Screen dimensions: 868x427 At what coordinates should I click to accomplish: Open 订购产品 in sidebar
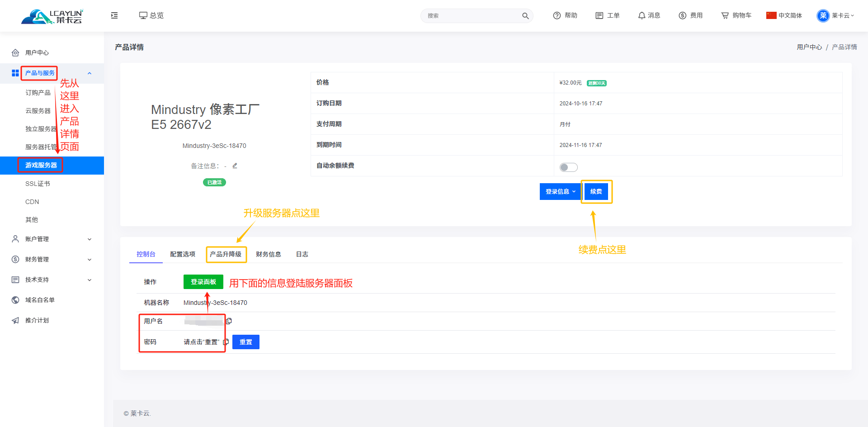tap(38, 93)
